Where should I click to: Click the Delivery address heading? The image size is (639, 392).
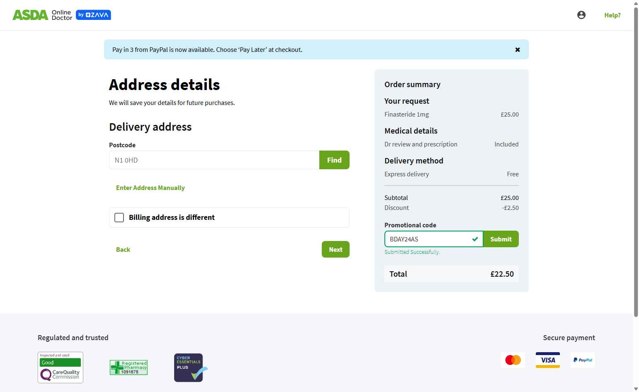[150, 127]
